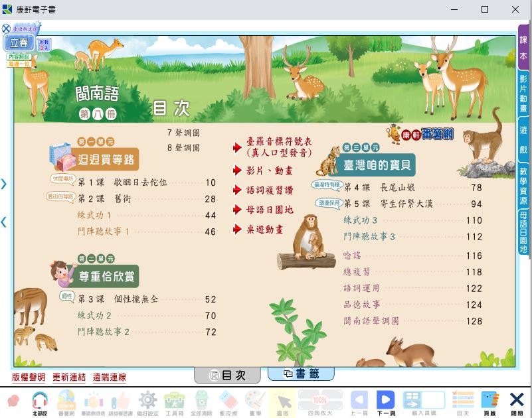
Task: Switch to the 母語日園地 side tab
Action: point(523,232)
